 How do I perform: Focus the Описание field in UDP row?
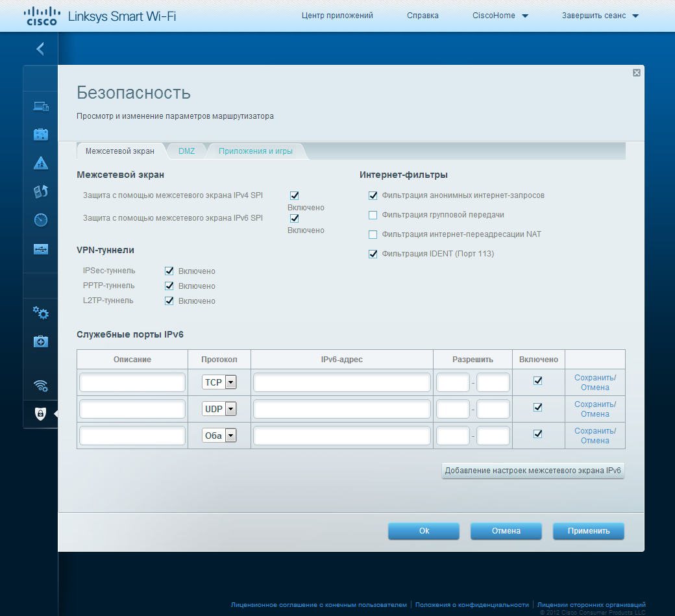coord(132,409)
